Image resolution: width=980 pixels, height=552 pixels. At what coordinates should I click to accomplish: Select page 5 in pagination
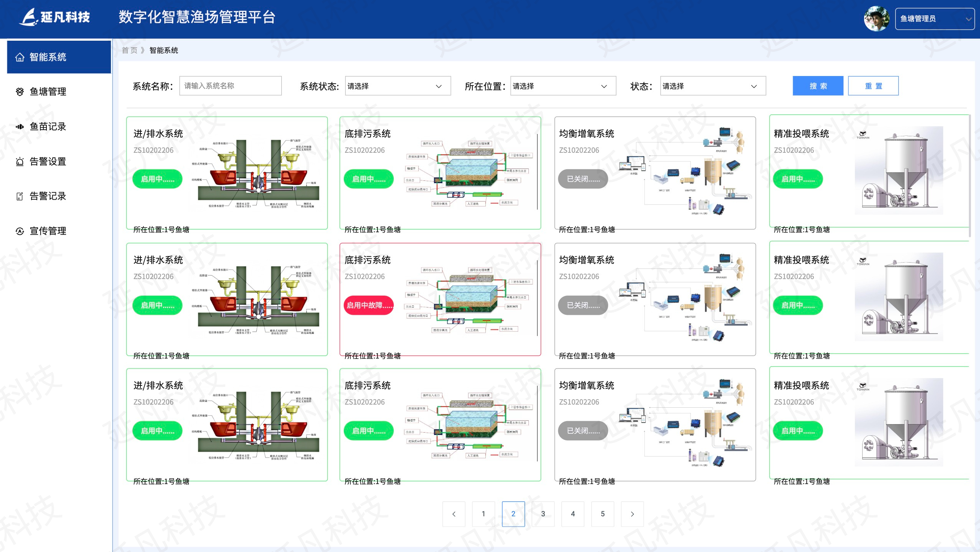click(x=603, y=514)
